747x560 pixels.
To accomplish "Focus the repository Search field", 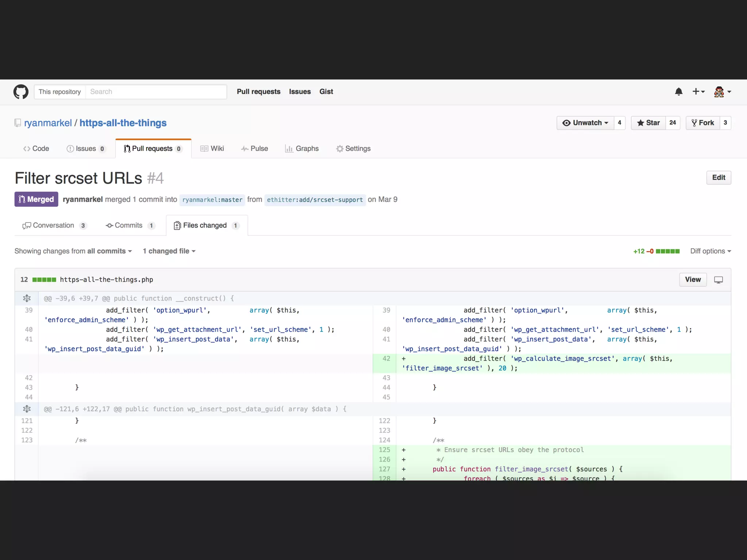I will click(156, 92).
